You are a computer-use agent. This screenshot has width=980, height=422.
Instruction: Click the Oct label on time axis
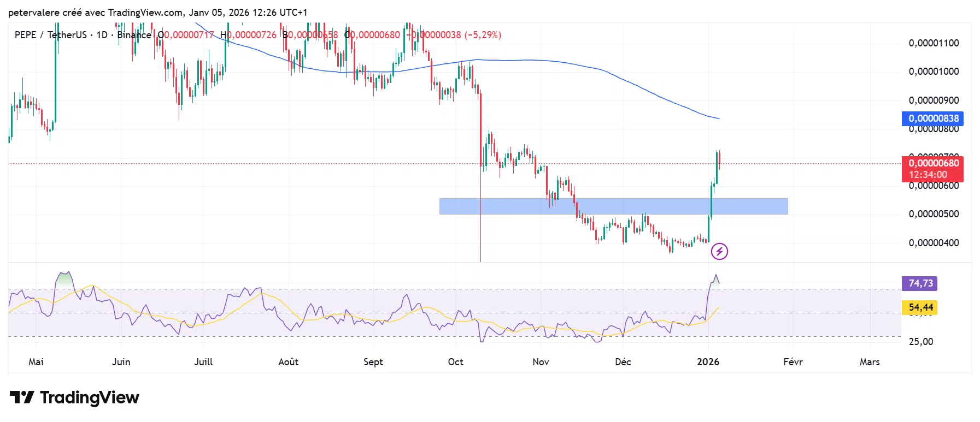455,362
